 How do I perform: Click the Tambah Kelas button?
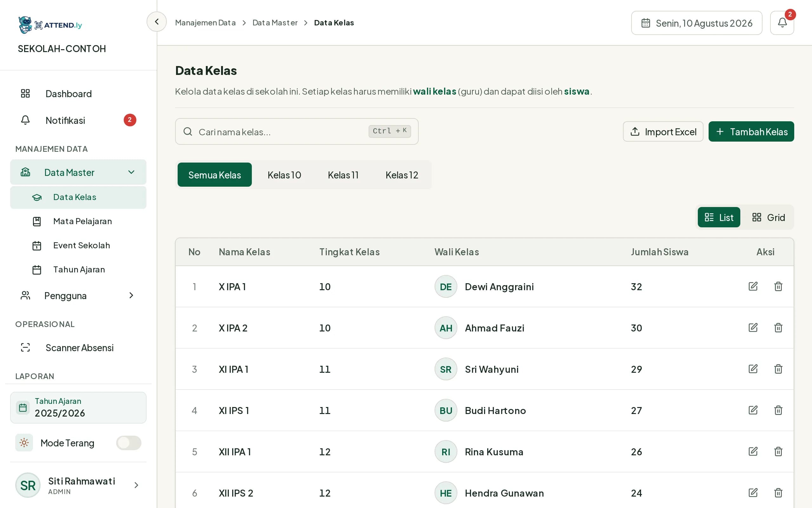click(751, 132)
